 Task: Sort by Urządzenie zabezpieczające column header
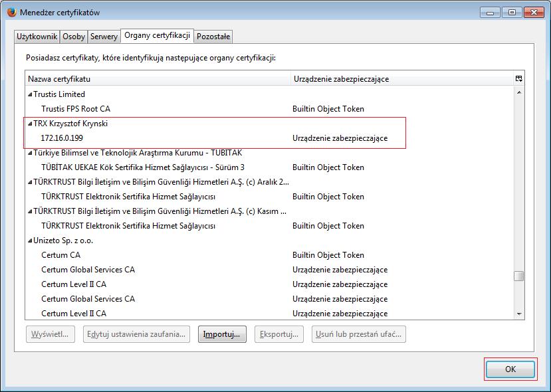[402, 78]
